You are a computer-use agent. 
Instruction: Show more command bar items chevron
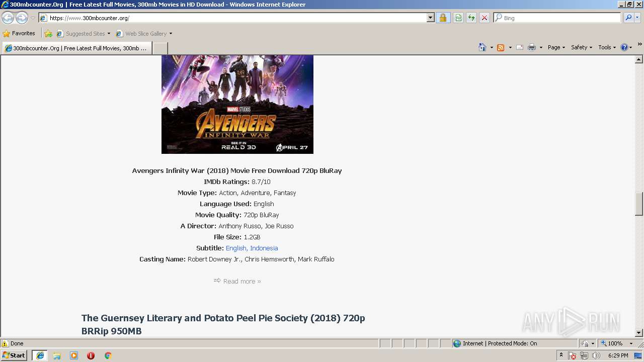click(639, 44)
